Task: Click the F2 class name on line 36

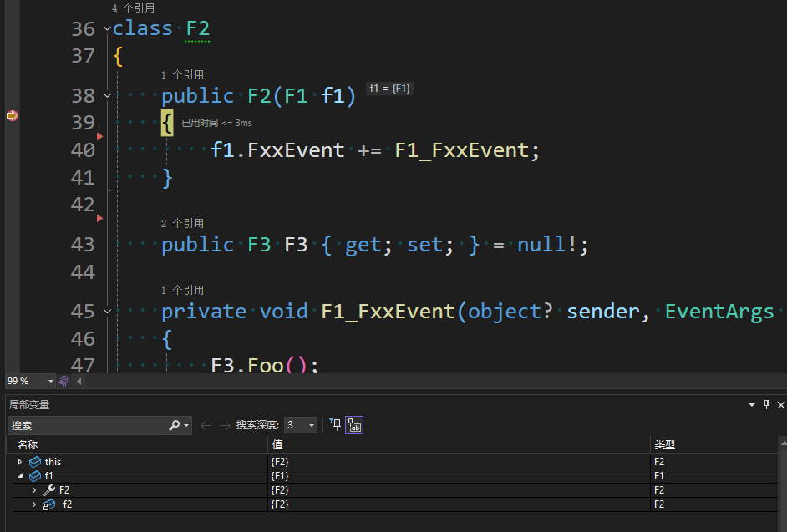Action: [198, 28]
